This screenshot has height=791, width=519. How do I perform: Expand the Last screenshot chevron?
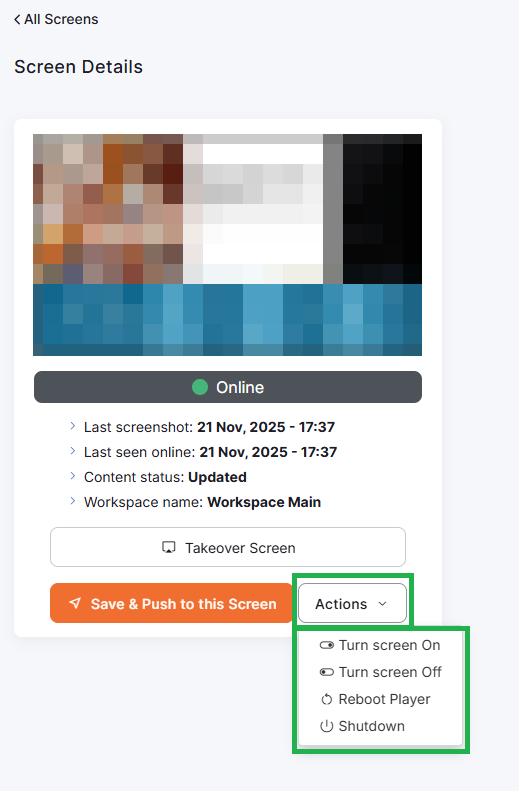pyautogui.click(x=73, y=426)
